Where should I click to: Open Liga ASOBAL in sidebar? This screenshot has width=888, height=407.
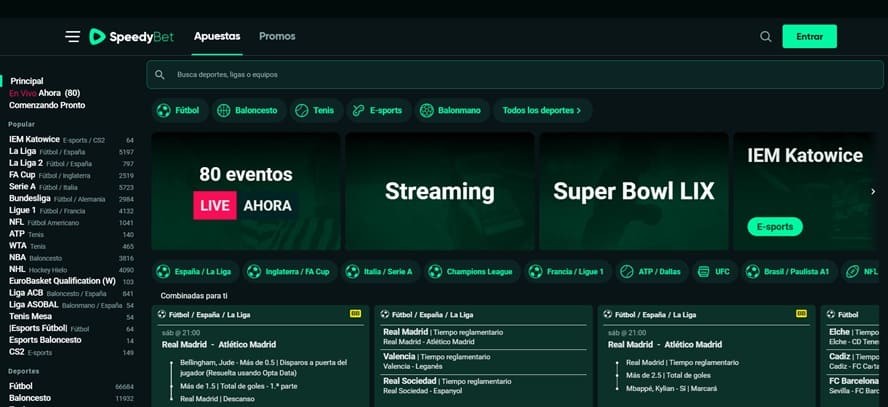point(71,305)
